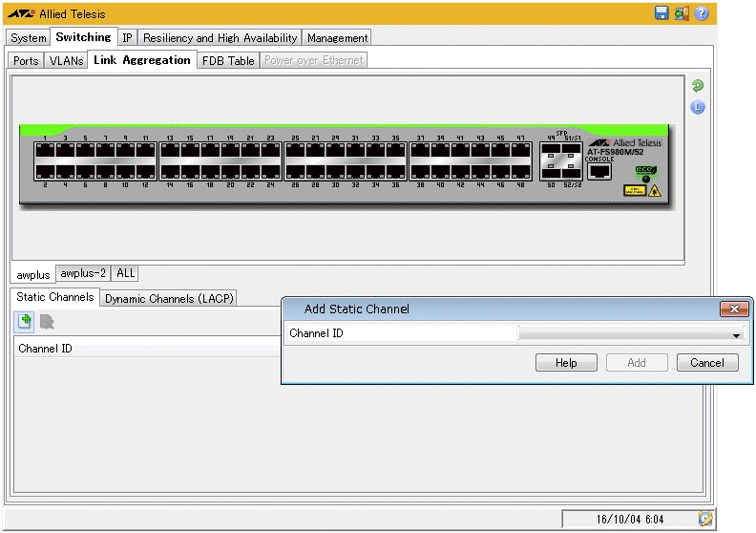The width and height of the screenshot is (756, 533).
Task: Open the Channel ID dropdown
Action: pos(736,334)
